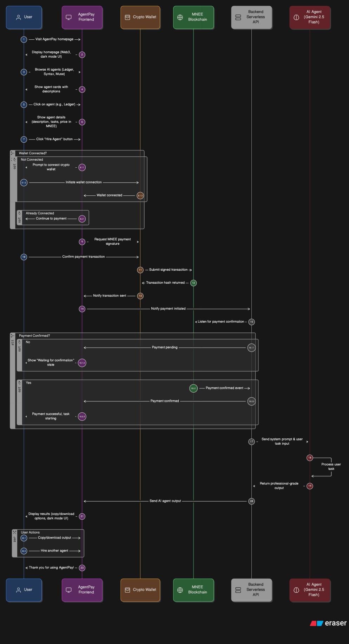Click step circle 21 next to Display results
Screen dimensions: 349x644
click(82, 516)
